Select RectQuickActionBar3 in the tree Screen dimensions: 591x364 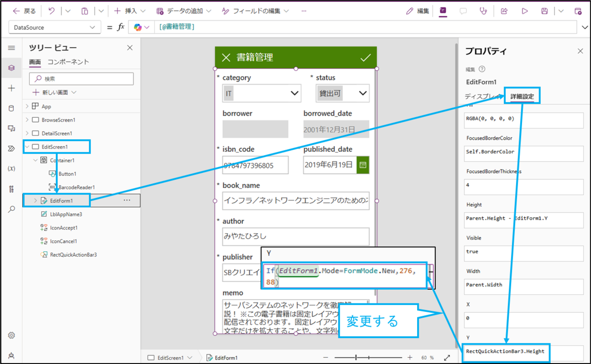[73, 255]
